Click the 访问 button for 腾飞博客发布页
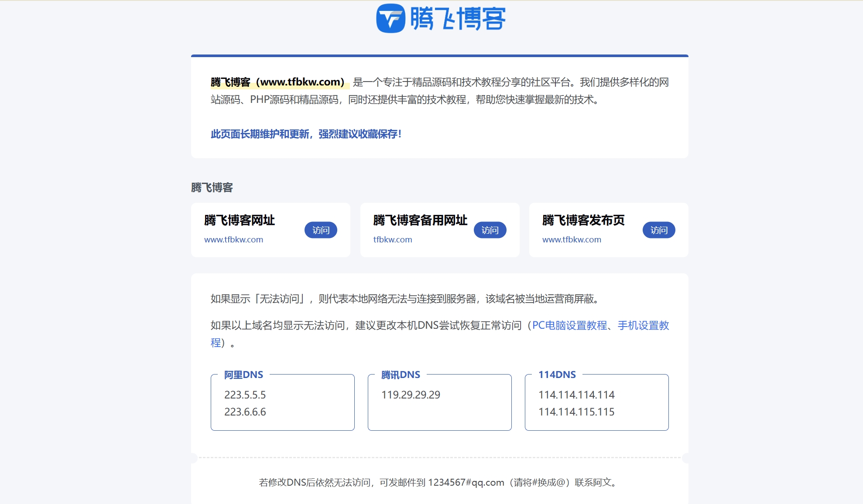Viewport: 863px width, 504px height. coord(659,230)
